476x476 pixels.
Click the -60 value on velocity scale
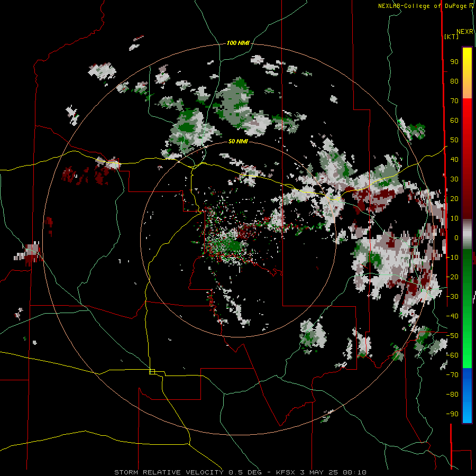click(452, 355)
